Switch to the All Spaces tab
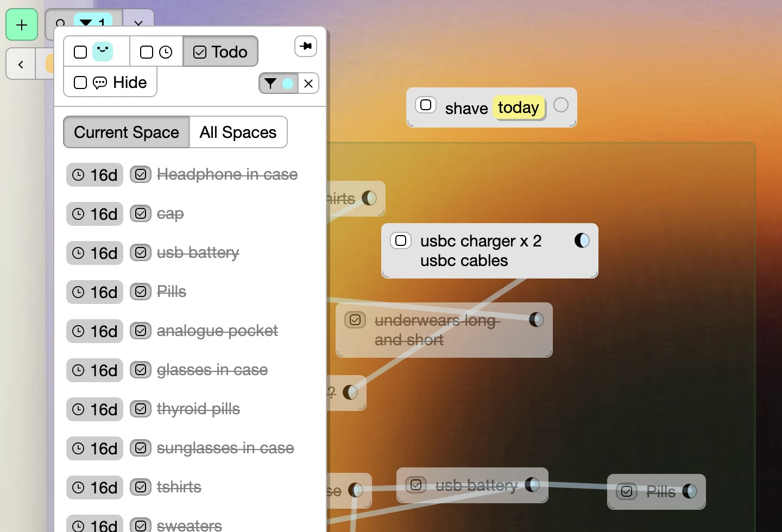 [238, 132]
